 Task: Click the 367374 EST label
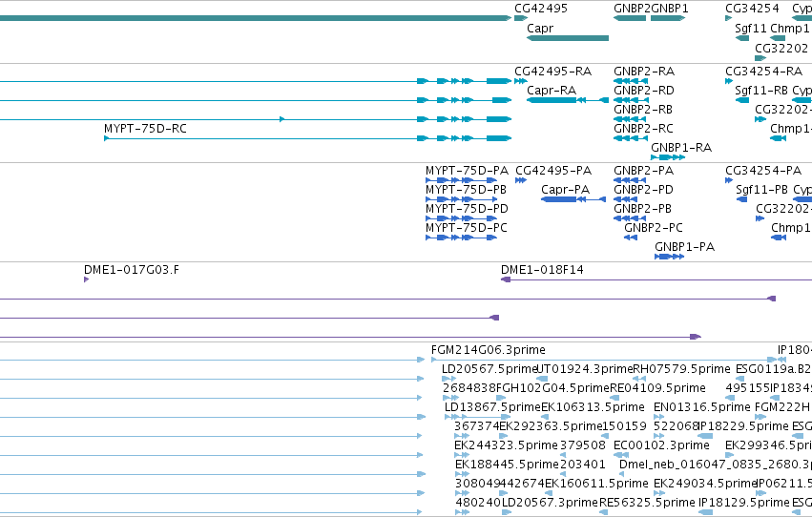[x=476, y=426]
